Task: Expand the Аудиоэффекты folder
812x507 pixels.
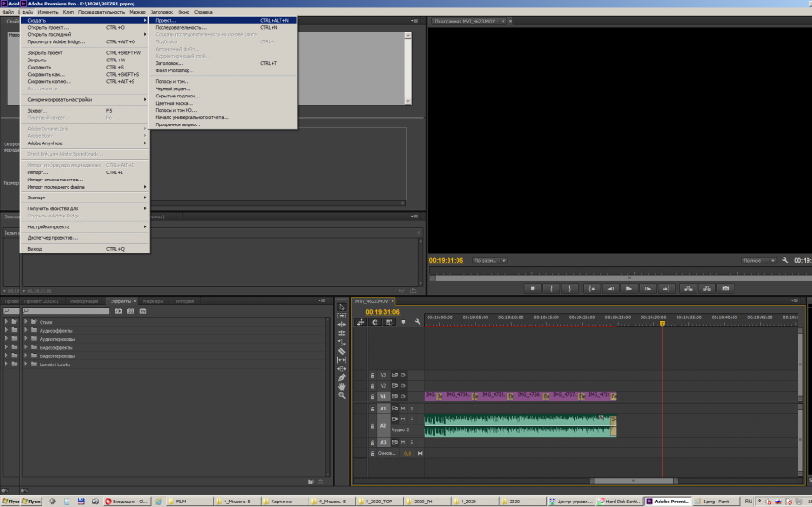Action: coord(26,330)
